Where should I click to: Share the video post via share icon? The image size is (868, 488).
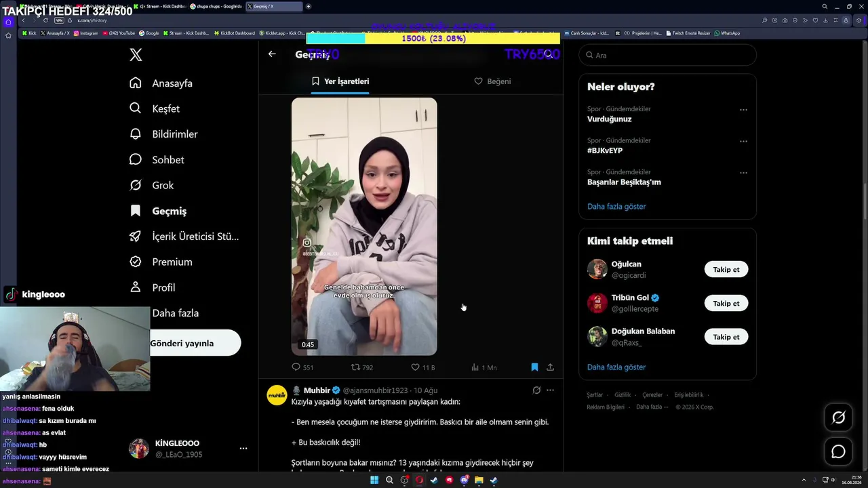click(x=550, y=367)
